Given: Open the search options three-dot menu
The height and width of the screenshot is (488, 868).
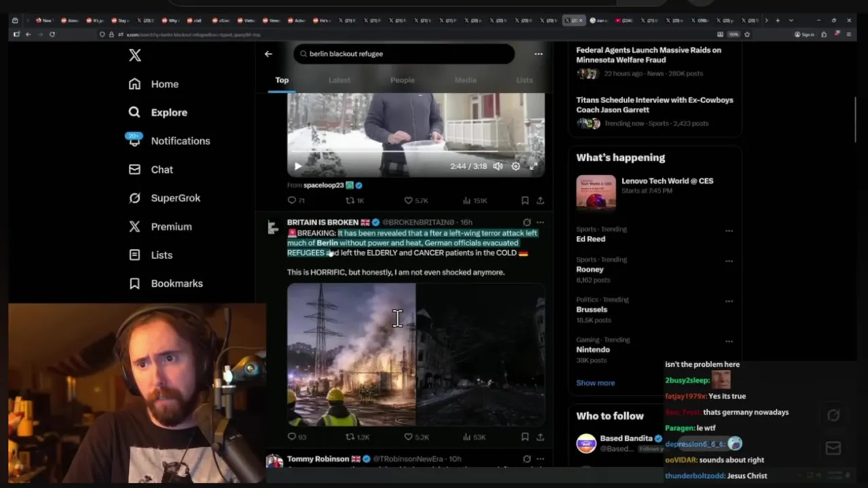Looking at the screenshot, I should [538, 54].
